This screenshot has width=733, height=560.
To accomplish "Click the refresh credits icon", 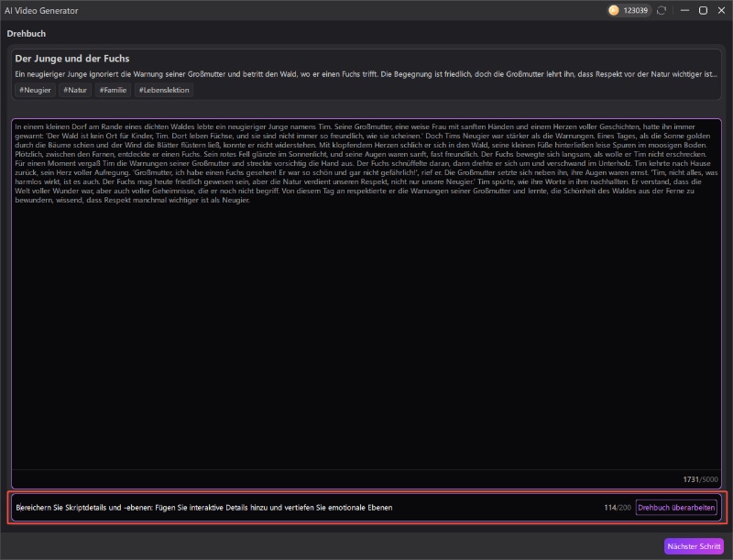I will point(662,10).
